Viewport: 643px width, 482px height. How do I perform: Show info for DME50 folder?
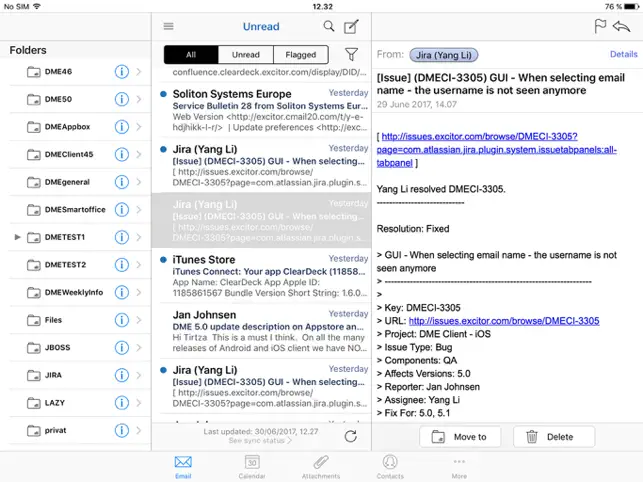(x=122, y=99)
